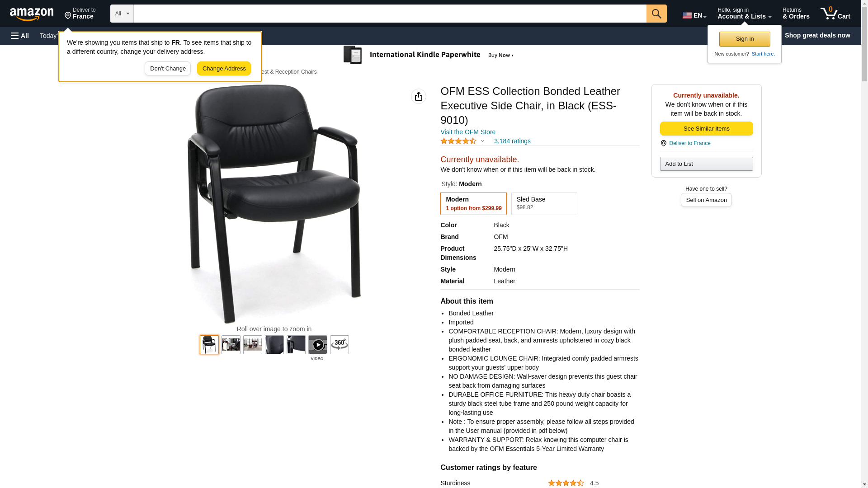The width and height of the screenshot is (868, 488).
Task: Visit the OFM Store link
Action: click(x=468, y=132)
